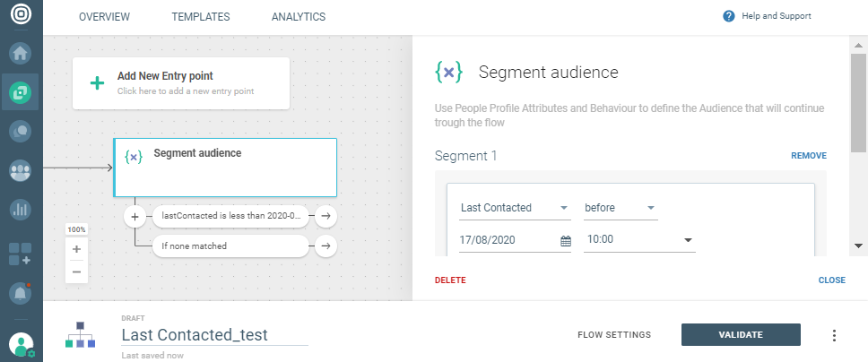Remove Segment 1 via Remove link
This screenshot has width=868, height=362.
click(808, 156)
